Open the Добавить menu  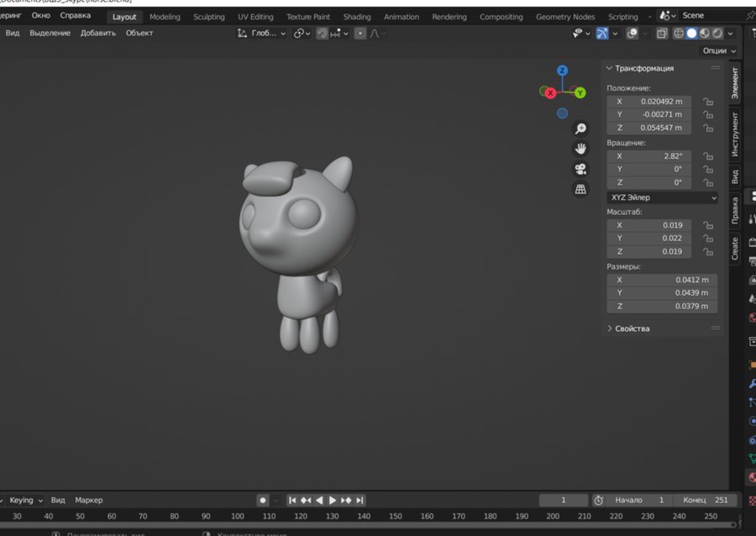[x=99, y=33]
